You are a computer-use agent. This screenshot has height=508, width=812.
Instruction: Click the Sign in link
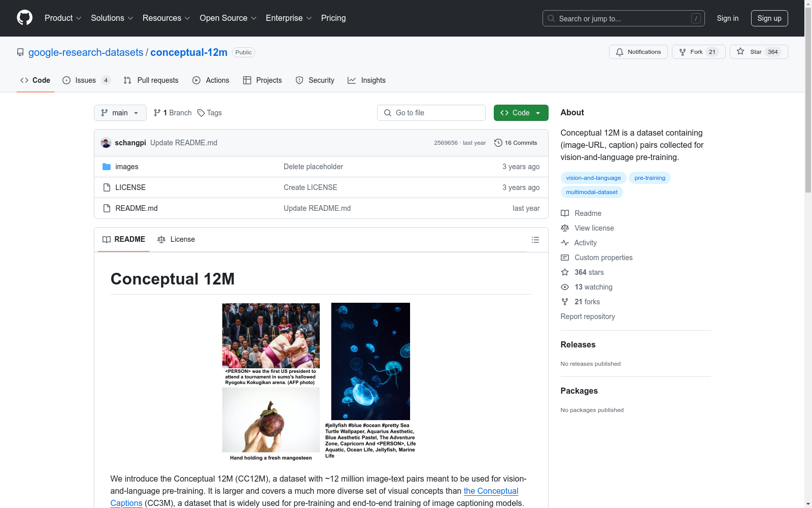(728, 18)
